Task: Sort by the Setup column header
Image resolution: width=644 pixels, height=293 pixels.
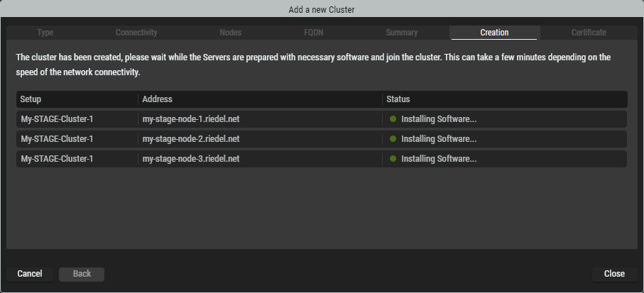Action: coord(31,99)
